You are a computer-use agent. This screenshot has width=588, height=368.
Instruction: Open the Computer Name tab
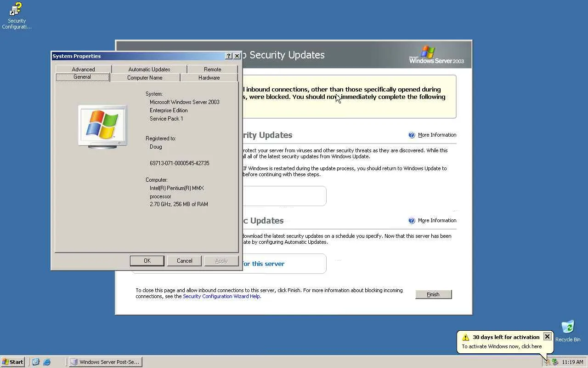coord(145,78)
